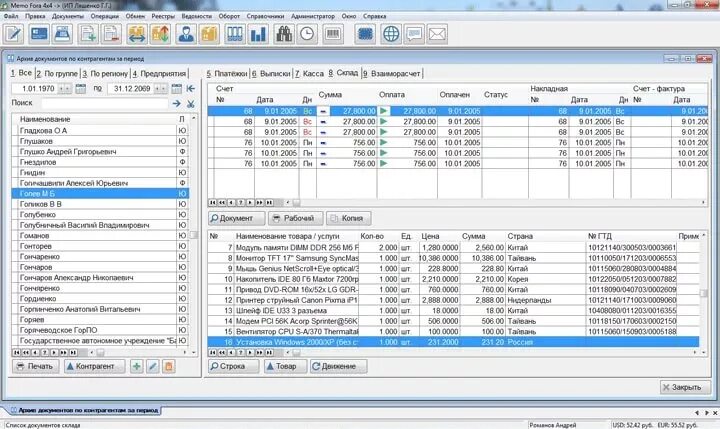Click the single yellow boxes warehouse icon
Image resolution: width=720 pixels, height=429 pixels.
pyautogui.click(x=210, y=34)
